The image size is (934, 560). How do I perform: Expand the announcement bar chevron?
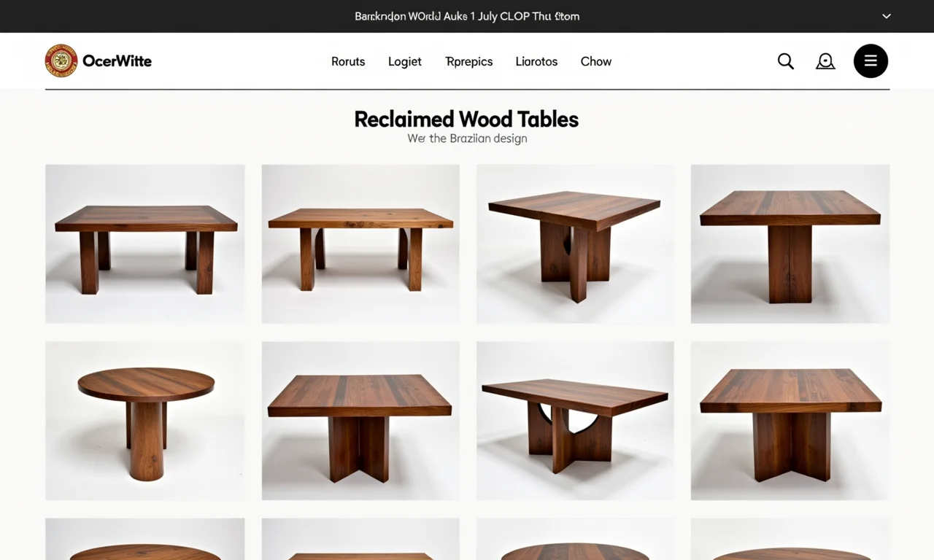point(887,16)
